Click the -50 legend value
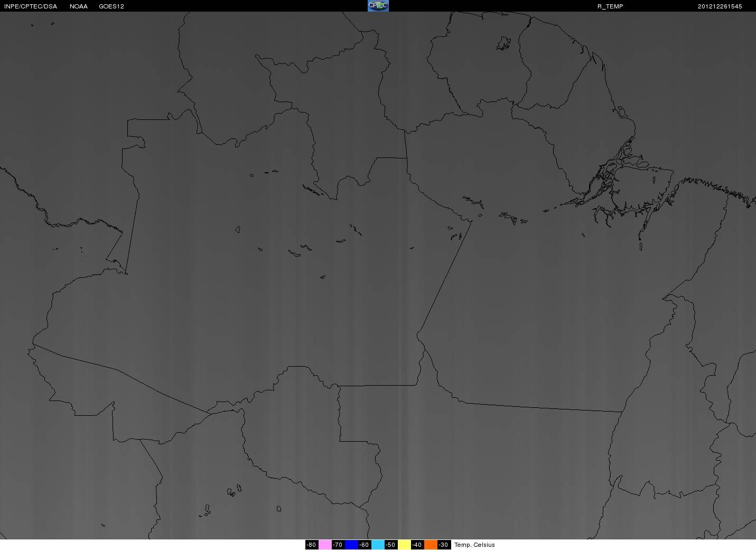This screenshot has width=756, height=550. 391,545
